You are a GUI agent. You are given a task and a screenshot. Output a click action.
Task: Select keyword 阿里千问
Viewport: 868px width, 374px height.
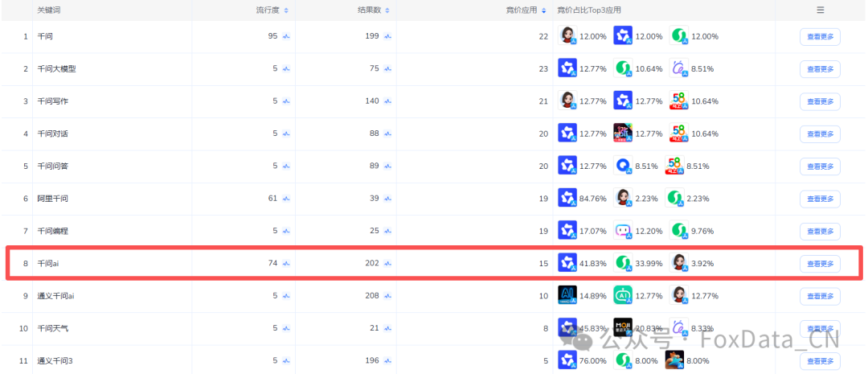[52, 199]
